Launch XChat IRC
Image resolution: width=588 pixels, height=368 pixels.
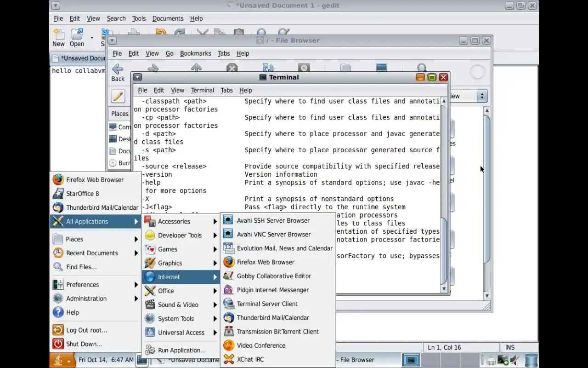click(x=278, y=359)
